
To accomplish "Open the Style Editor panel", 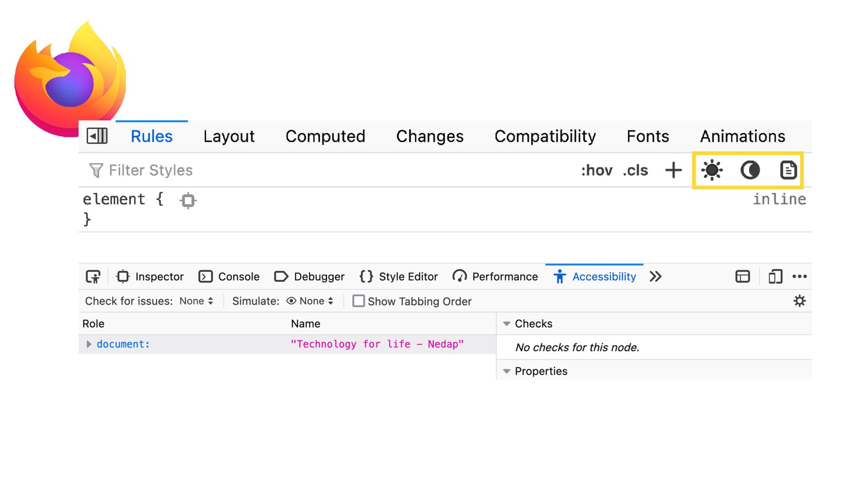I will click(398, 277).
